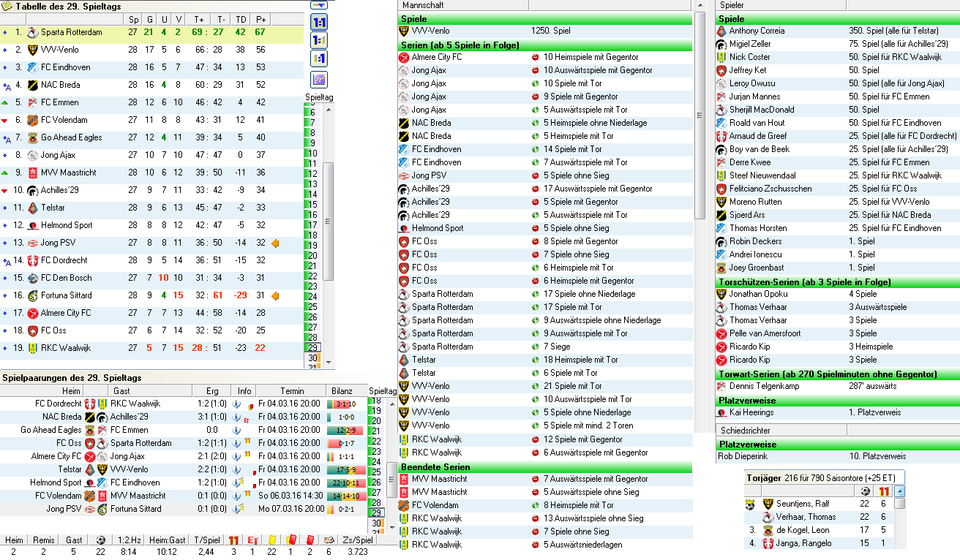Open the scatter chart view icon
The width and height of the screenshot is (960, 560).
319,80
